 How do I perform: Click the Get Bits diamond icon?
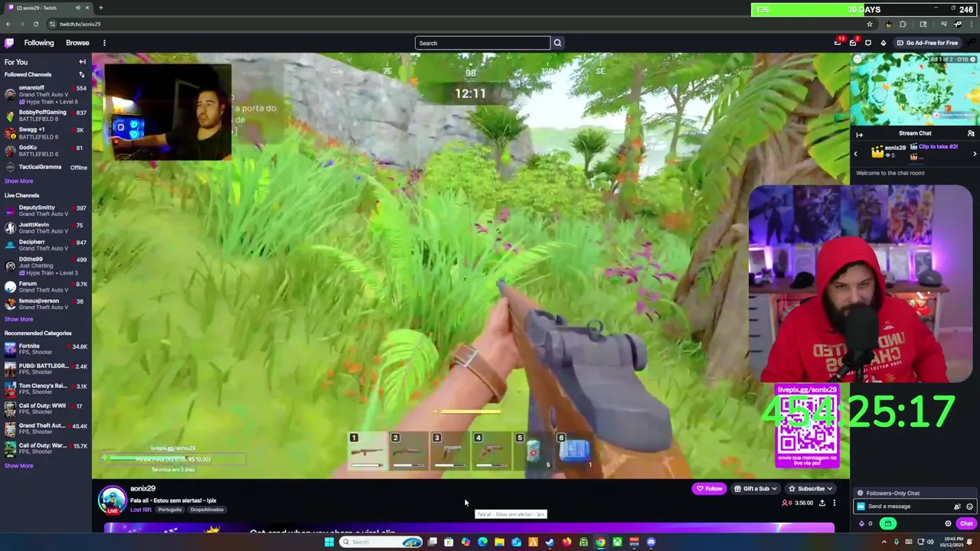pyautogui.click(x=884, y=43)
